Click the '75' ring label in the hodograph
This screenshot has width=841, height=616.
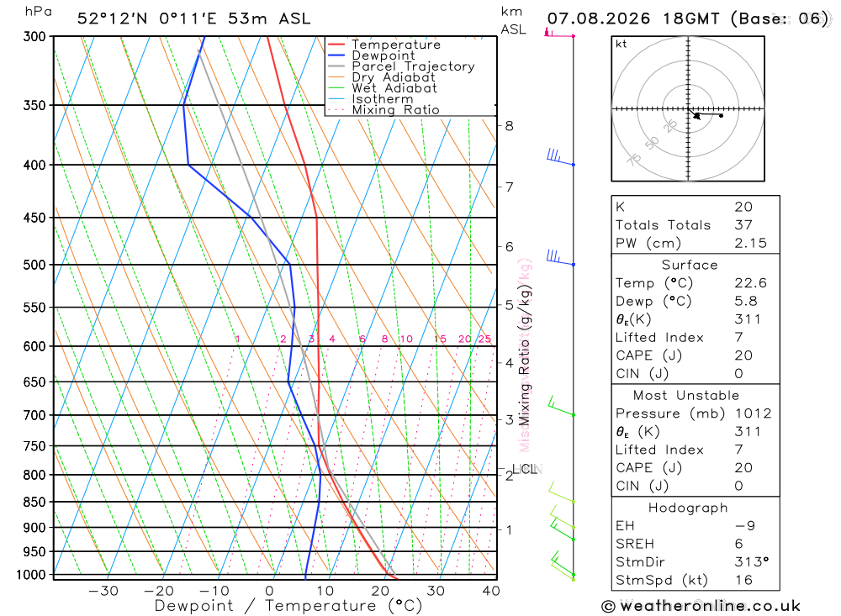point(634,159)
